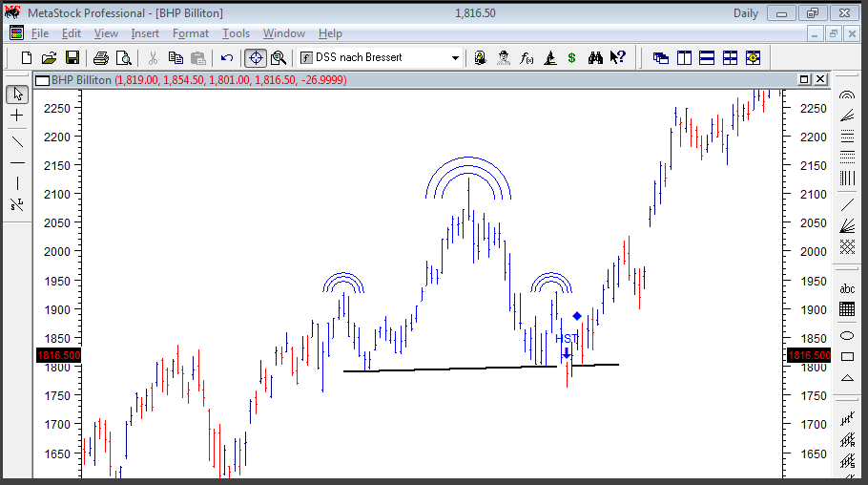
Task: Activate the zoom magnifier tool
Action: (x=279, y=57)
